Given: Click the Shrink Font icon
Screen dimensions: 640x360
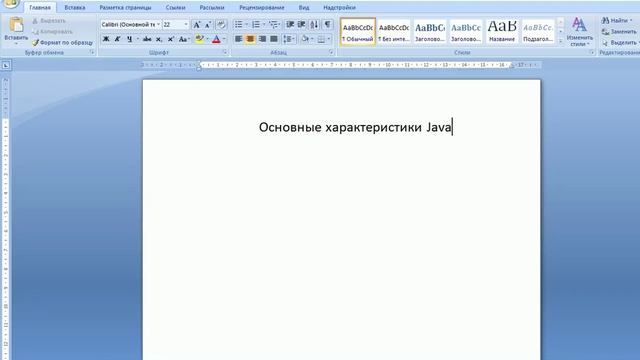Looking at the screenshot, I should (x=208, y=25).
